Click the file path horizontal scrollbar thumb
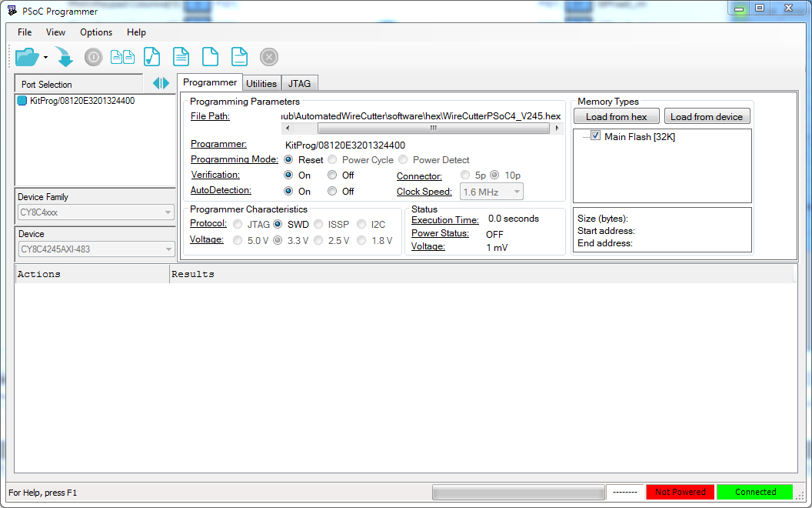The width and height of the screenshot is (812, 508). pos(434,128)
